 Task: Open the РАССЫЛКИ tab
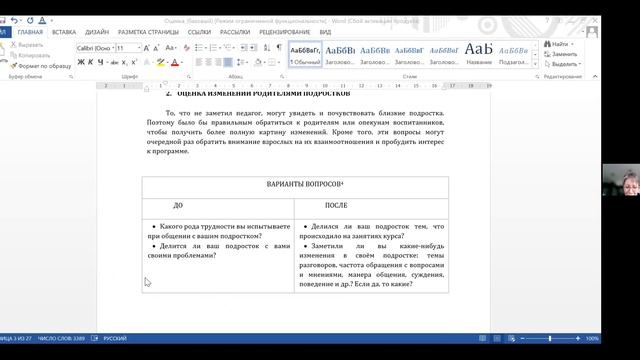tap(235, 32)
